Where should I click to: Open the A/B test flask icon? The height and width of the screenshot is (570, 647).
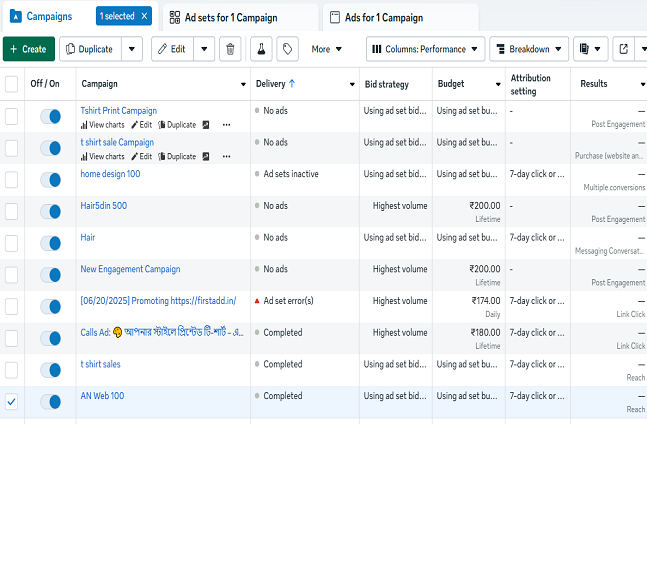[260, 49]
